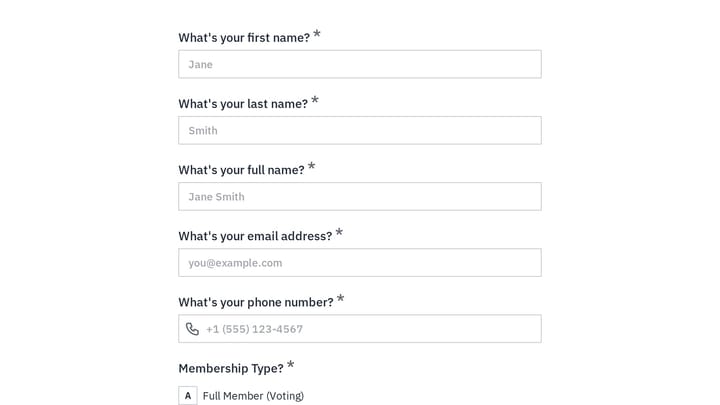
Task: Click the required asterisk beside email address
Action: pyautogui.click(x=339, y=233)
